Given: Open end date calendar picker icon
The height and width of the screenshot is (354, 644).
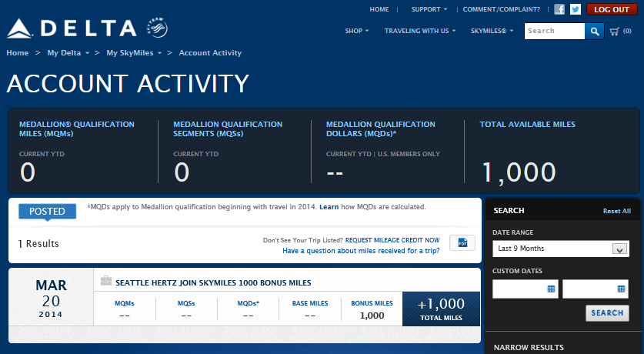Looking at the screenshot, I should 621,289.
